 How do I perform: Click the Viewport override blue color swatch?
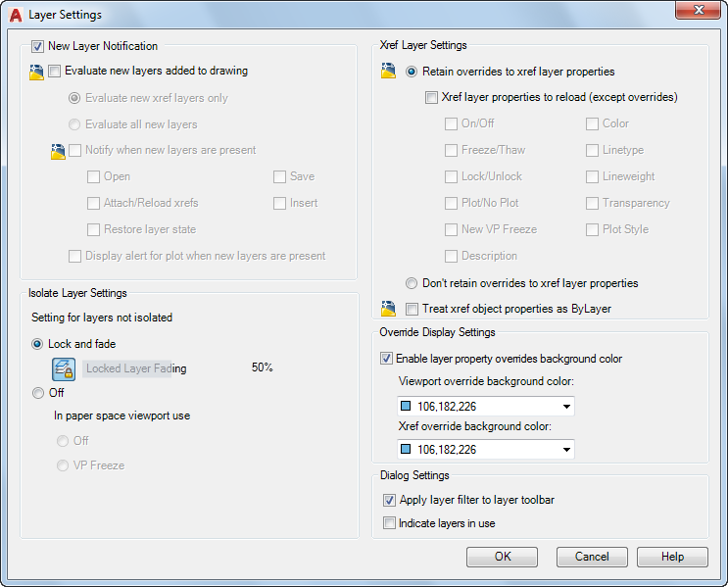(406, 407)
